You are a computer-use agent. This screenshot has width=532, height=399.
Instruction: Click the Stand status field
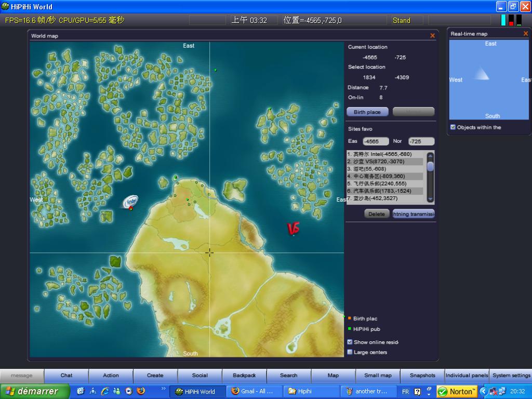click(x=407, y=20)
